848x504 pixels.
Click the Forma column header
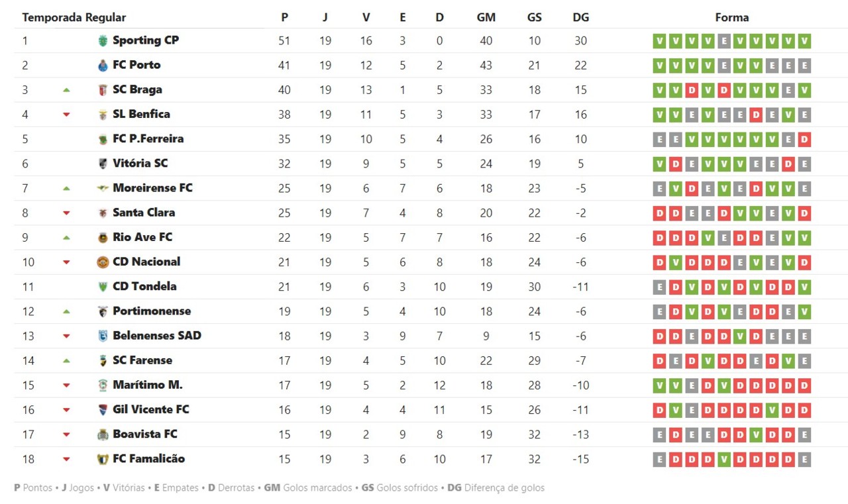pos(731,18)
